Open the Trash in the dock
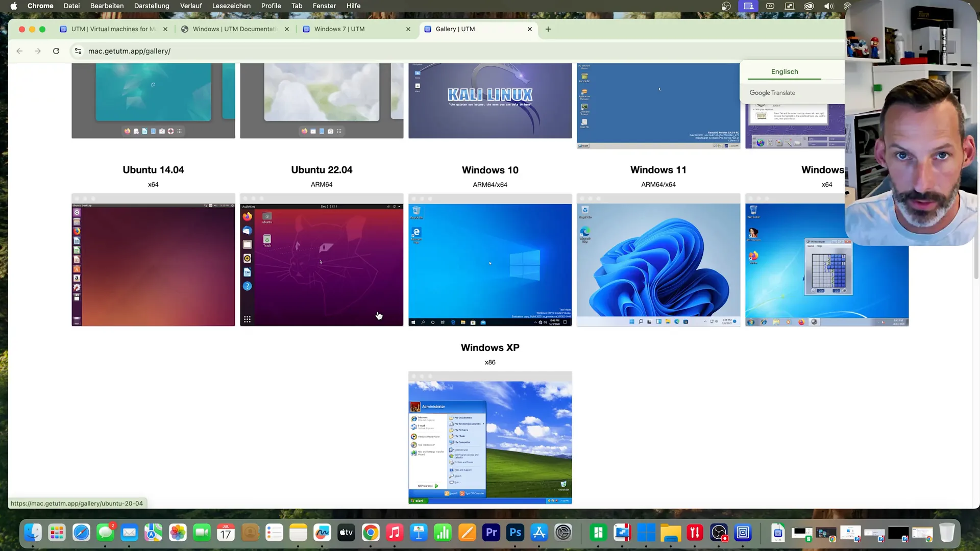Image resolution: width=980 pixels, height=551 pixels. (947, 533)
